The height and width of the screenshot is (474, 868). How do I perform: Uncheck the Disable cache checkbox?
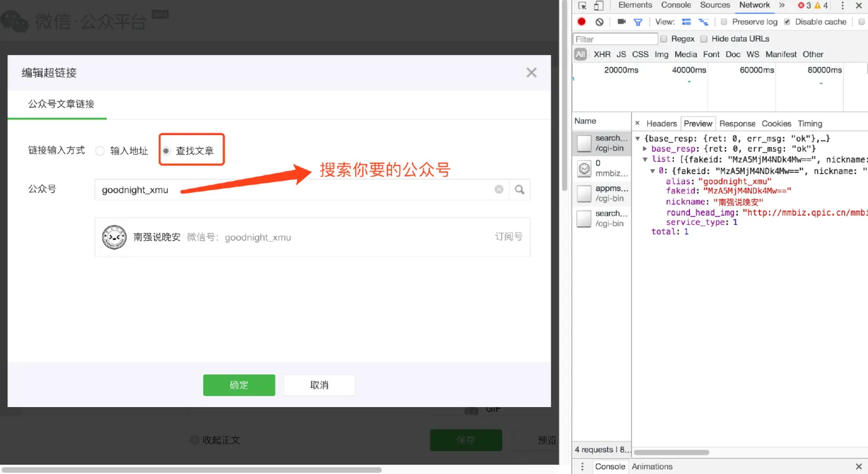[x=787, y=22]
